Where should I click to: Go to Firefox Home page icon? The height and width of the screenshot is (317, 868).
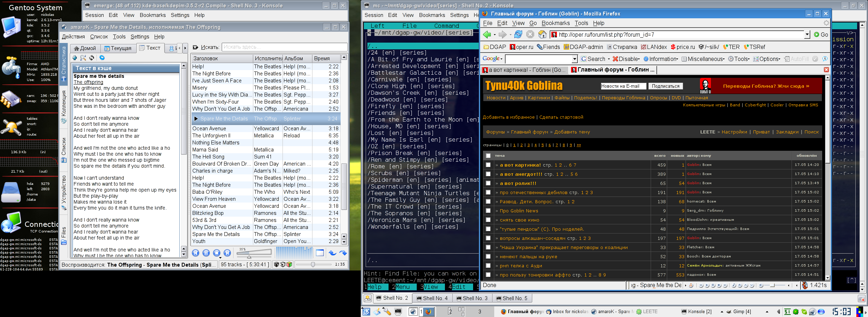pos(542,35)
